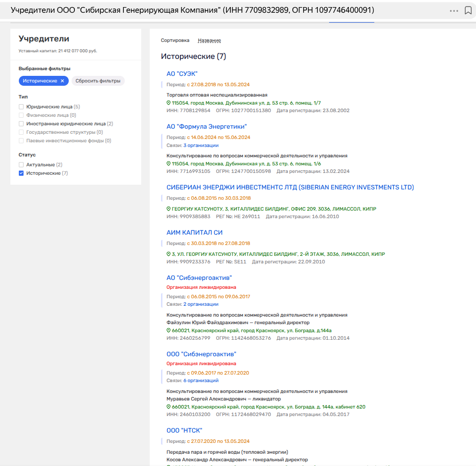Click location pin next to АИМ КАПИТАЛ address
The height and width of the screenshot is (466, 476).
(x=169, y=254)
